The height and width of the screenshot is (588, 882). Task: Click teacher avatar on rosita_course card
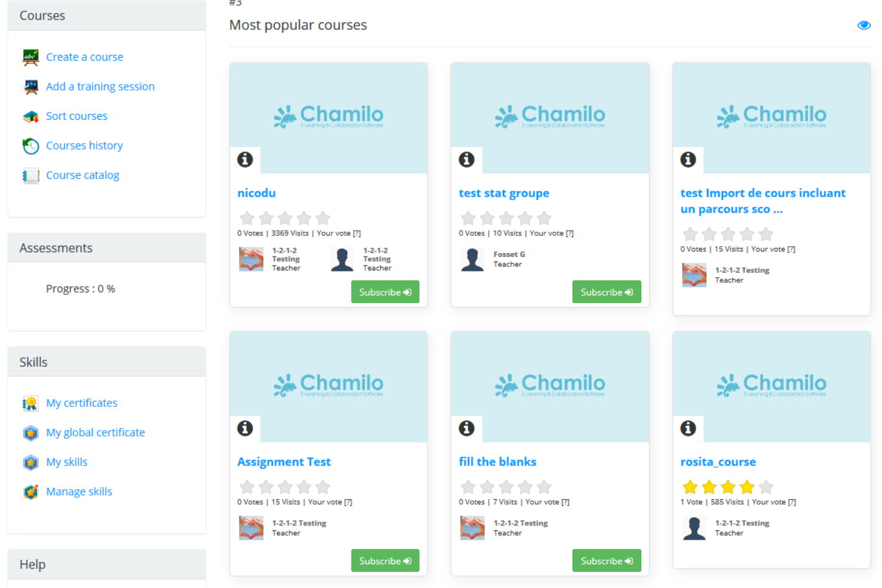click(694, 528)
